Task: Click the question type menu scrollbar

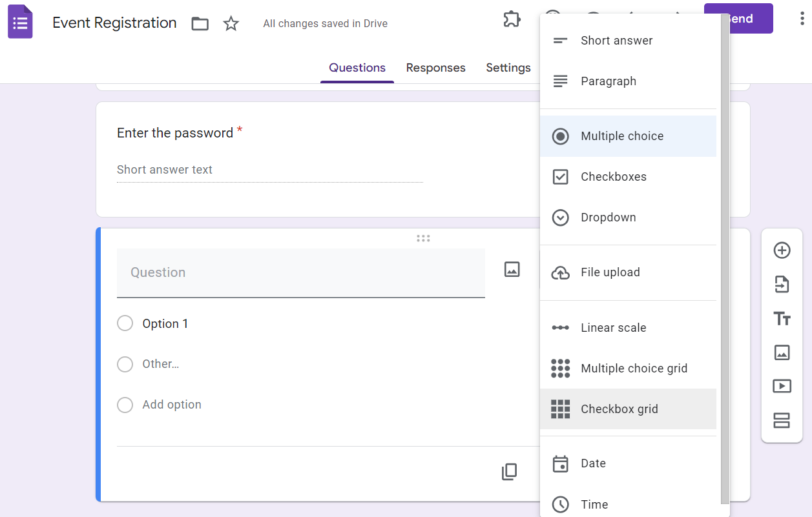Action: pyautogui.click(x=725, y=258)
